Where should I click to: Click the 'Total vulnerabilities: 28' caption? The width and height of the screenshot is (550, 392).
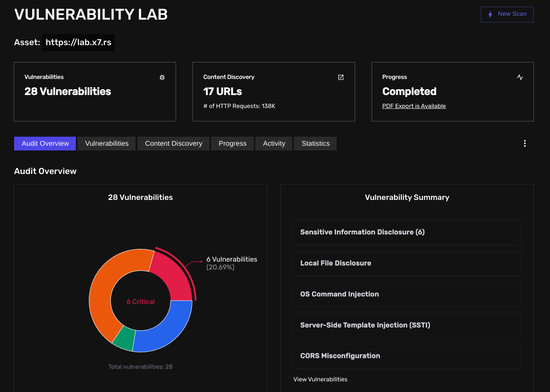click(141, 367)
